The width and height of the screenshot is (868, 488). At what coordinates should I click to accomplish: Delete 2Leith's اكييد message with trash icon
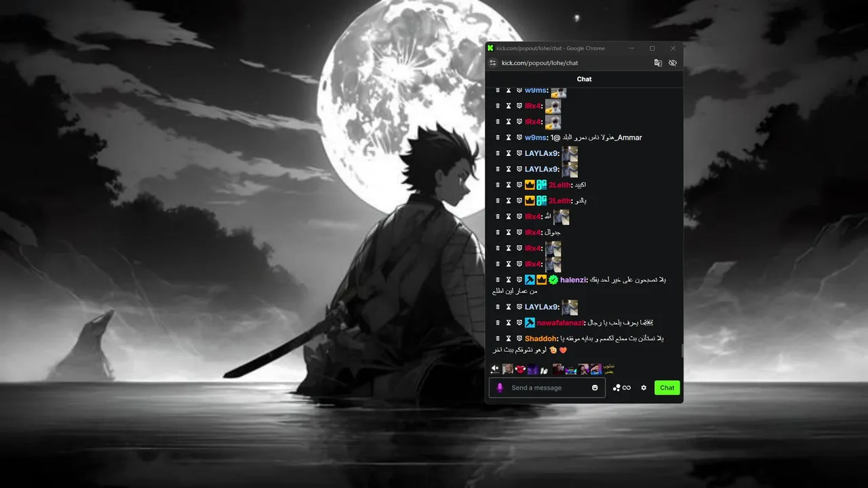(x=497, y=185)
